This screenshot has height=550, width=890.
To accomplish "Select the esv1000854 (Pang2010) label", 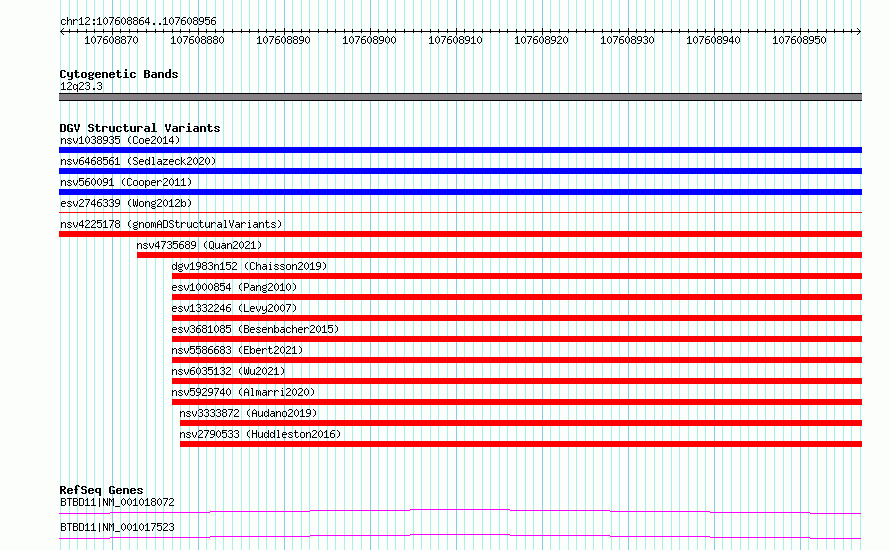I will point(234,287).
